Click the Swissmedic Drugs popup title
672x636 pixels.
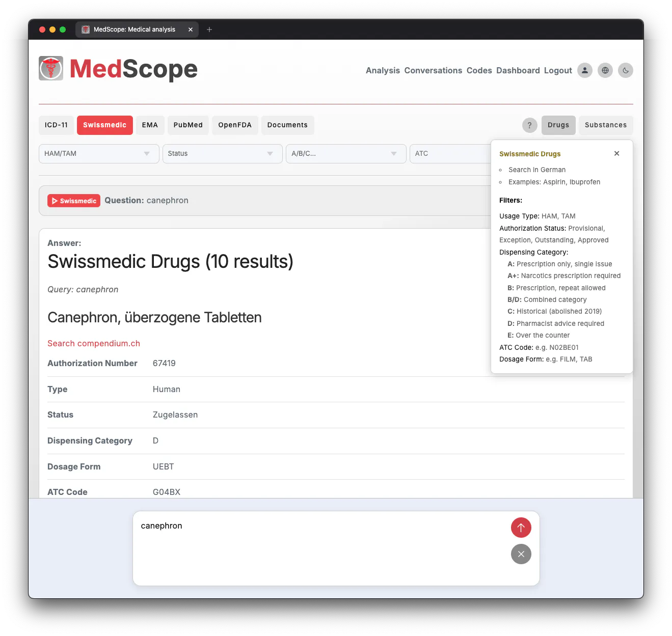(530, 154)
